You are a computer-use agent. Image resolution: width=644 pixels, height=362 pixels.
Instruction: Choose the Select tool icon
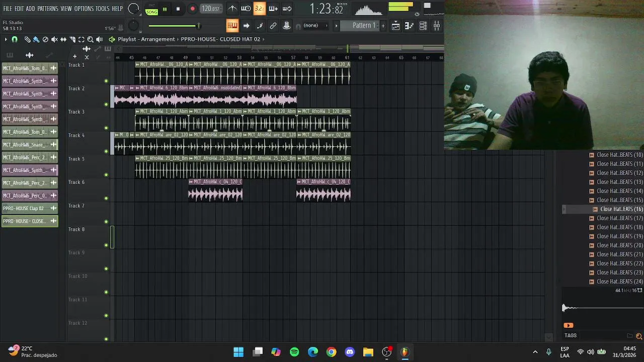coord(82,39)
